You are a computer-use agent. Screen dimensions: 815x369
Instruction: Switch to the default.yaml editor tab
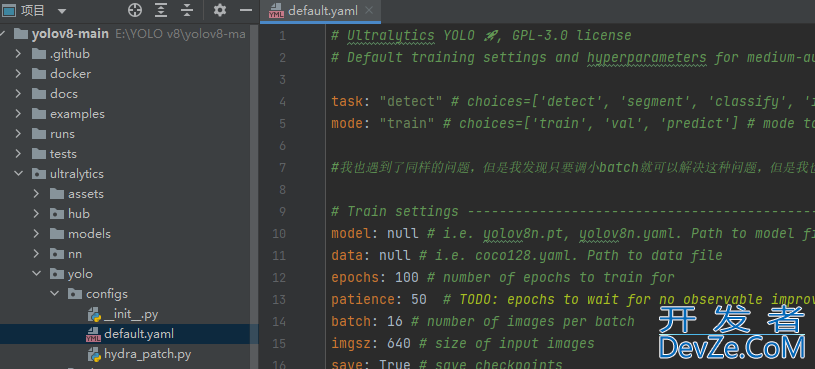click(321, 11)
